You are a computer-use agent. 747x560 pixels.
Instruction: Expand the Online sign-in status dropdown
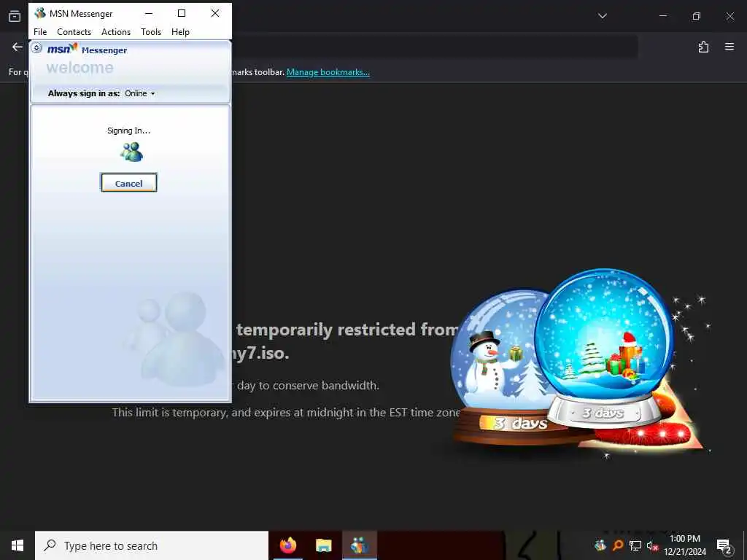click(140, 93)
